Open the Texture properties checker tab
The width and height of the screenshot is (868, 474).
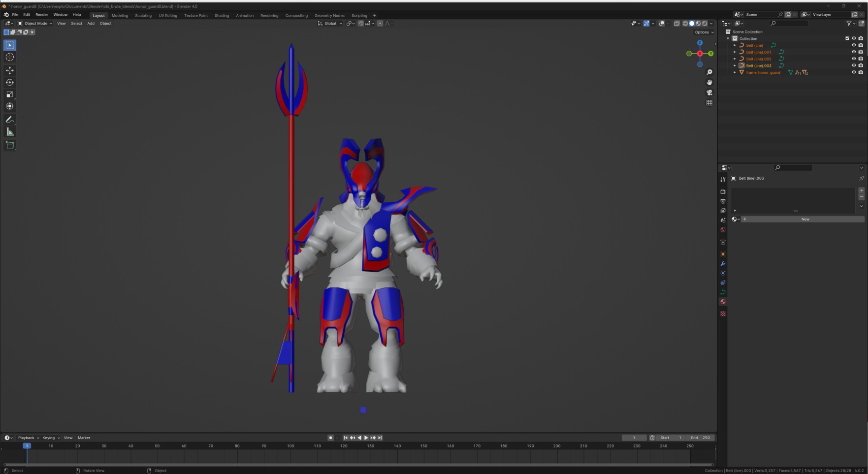click(x=723, y=314)
